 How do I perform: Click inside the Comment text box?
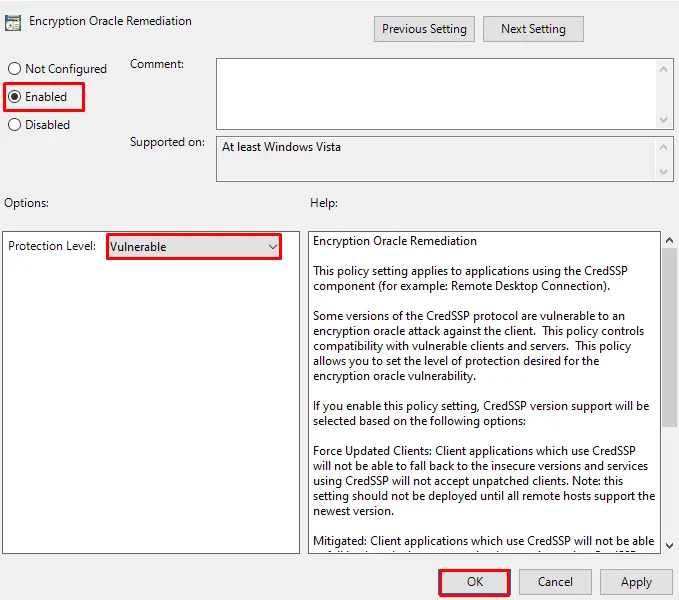[x=435, y=94]
